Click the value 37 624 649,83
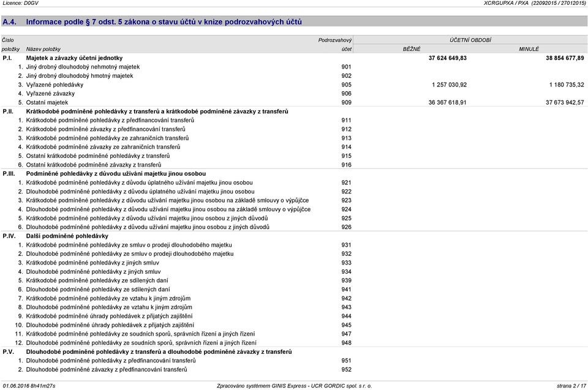This screenshot has width=588, height=390. (447, 58)
